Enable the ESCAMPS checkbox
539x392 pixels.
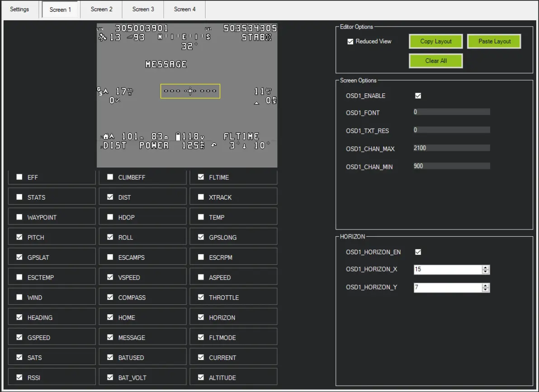pyautogui.click(x=110, y=257)
